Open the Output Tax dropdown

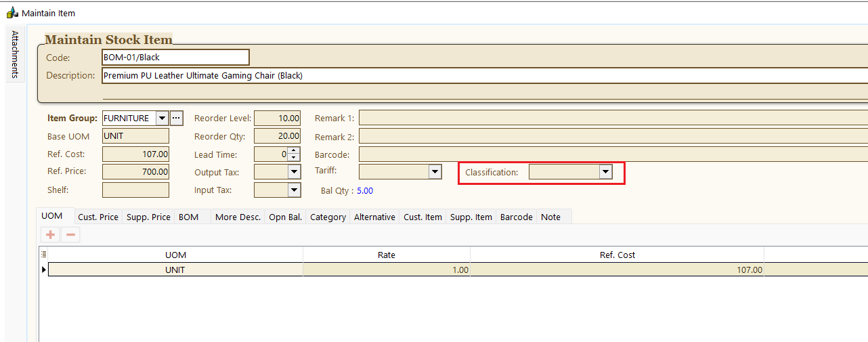(294, 172)
